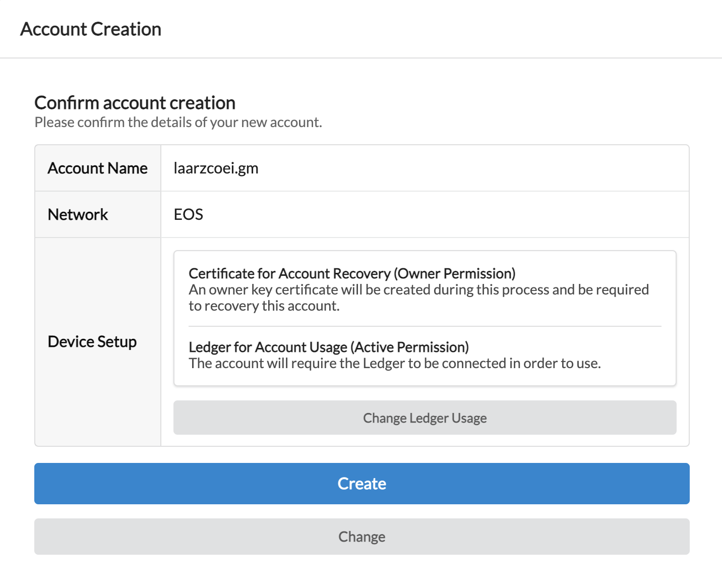
Task: Click the owner key certificate description text
Action: tap(418, 298)
